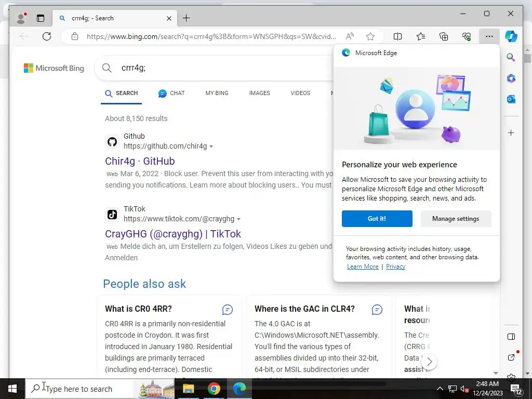532x399 pixels.
Task: Open Where is the GAC in CLR4? card
Action: click(x=304, y=309)
